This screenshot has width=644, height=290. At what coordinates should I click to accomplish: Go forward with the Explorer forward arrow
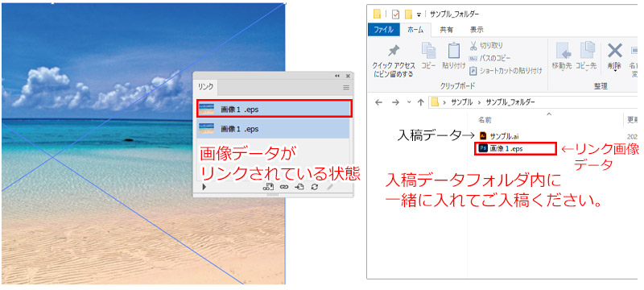(x=395, y=102)
